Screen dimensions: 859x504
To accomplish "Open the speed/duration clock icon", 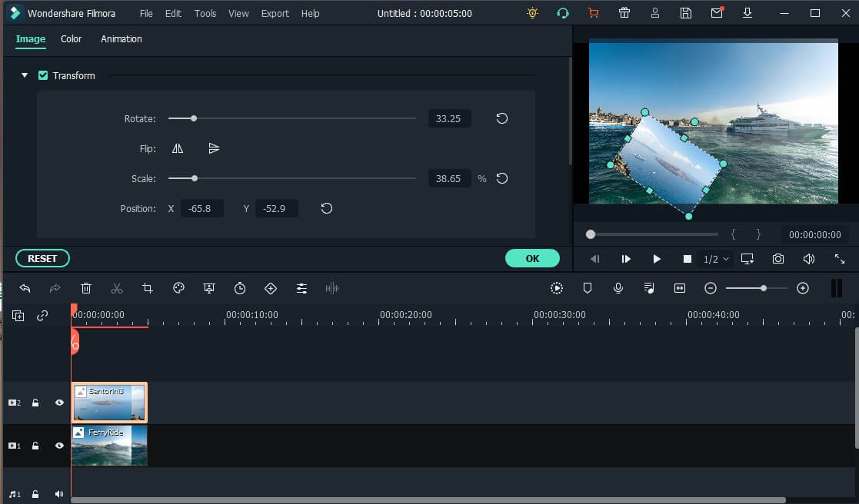I will coord(240,288).
